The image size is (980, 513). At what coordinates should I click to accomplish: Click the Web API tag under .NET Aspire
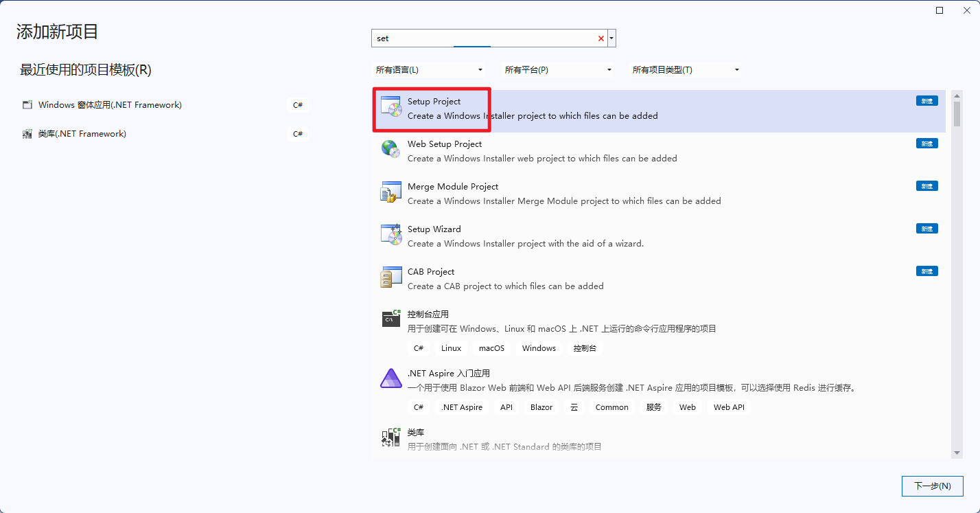tap(729, 407)
